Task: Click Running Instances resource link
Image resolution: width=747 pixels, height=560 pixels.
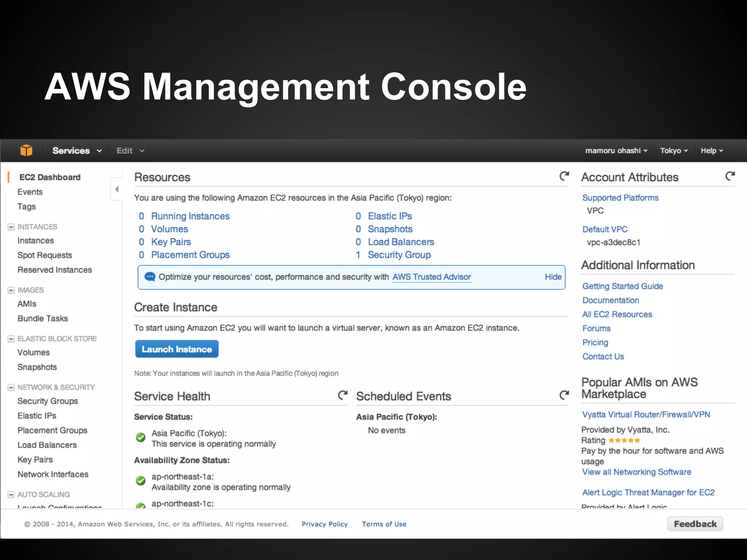Action: (x=190, y=216)
